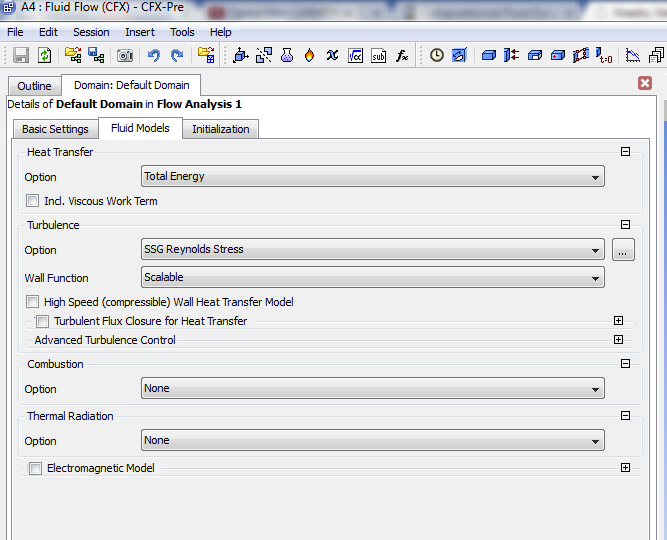Click the ellipsis button beside Turbulence Option
This screenshot has width=667, height=540.
pyautogui.click(x=623, y=249)
